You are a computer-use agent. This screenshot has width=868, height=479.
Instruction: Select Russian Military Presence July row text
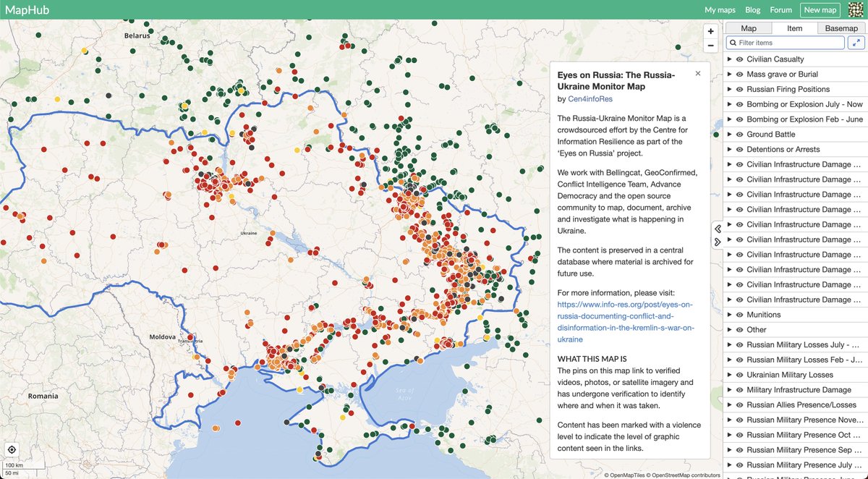pyautogui.click(x=804, y=465)
